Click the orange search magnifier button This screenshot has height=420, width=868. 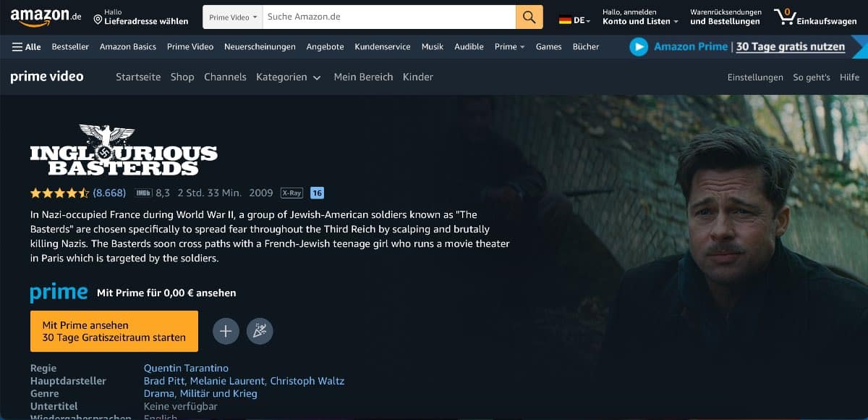529,17
